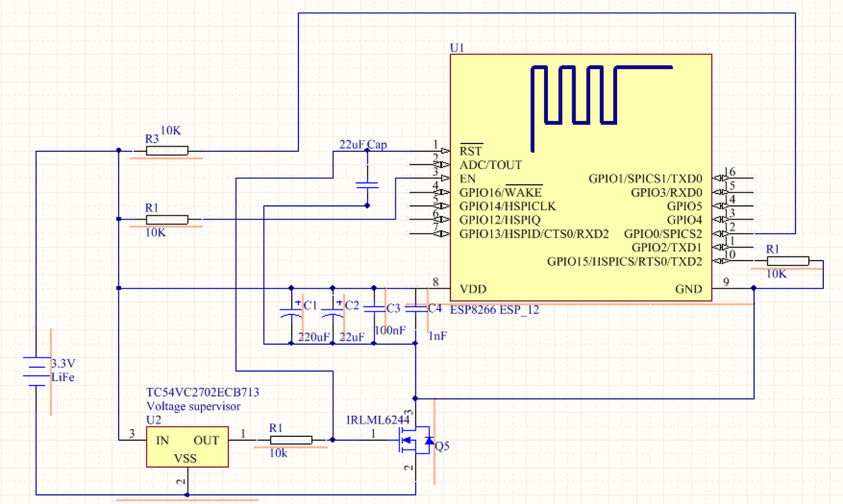Screen dimensions: 843x504
Task: Select the GPIO0/SPICS2 pin label
Action: pos(663,234)
